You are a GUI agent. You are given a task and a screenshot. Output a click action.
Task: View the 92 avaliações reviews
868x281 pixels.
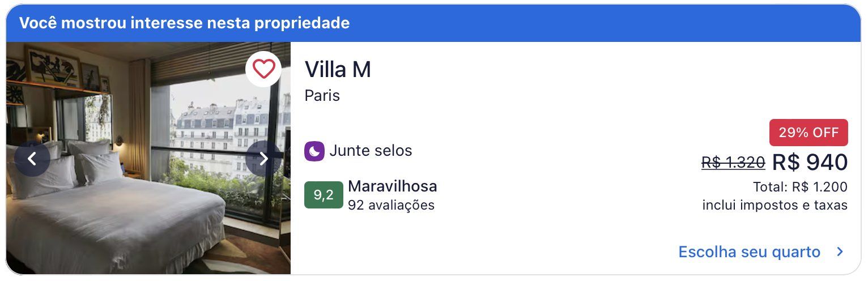coord(392,205)
